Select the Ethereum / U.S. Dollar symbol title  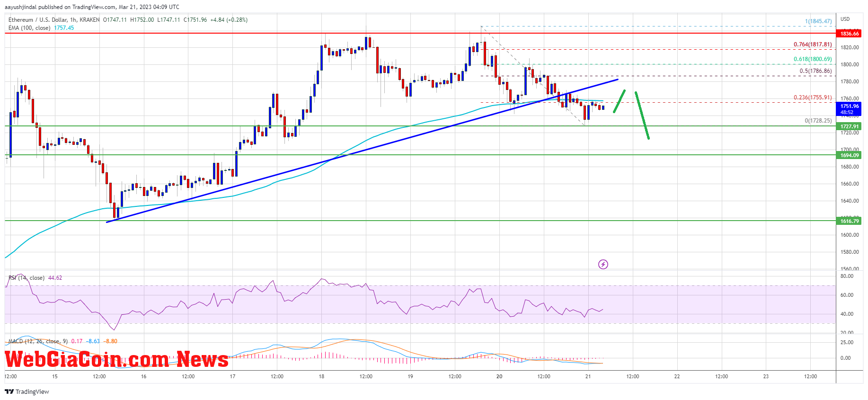pos(37,20)
